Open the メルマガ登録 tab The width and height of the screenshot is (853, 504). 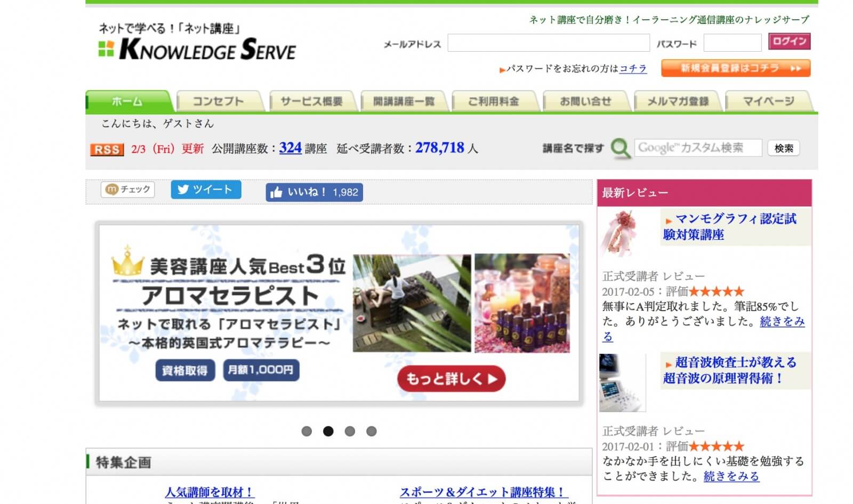click(678, 101)
